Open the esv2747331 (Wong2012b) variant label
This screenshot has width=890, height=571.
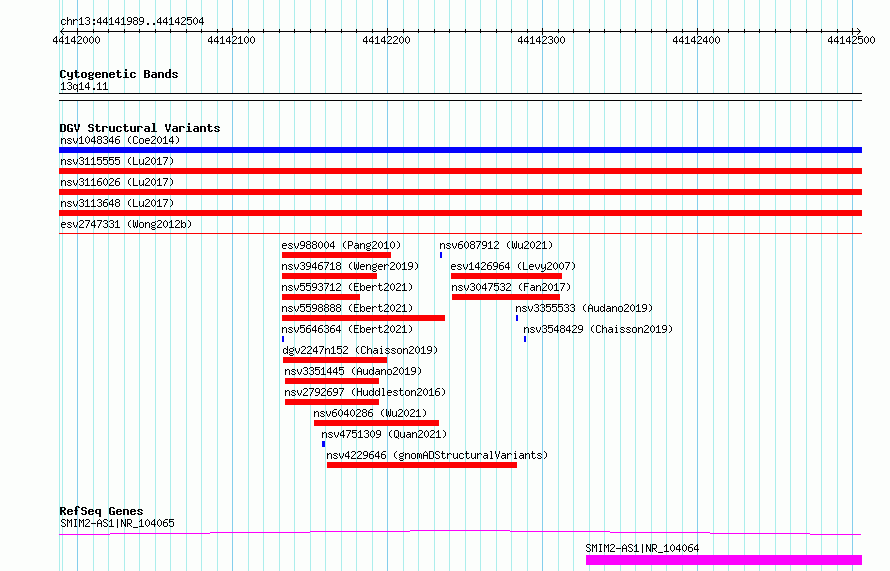(126, 224)
